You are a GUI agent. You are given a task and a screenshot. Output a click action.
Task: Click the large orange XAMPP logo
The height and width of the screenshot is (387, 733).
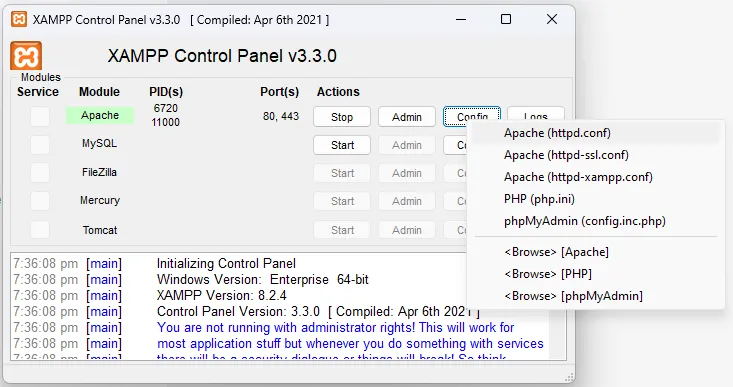pos(26,56)
